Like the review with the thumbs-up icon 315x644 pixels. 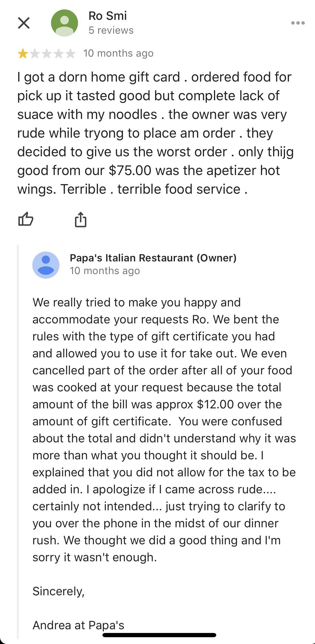pyautogui.click(x=26, y=219)
